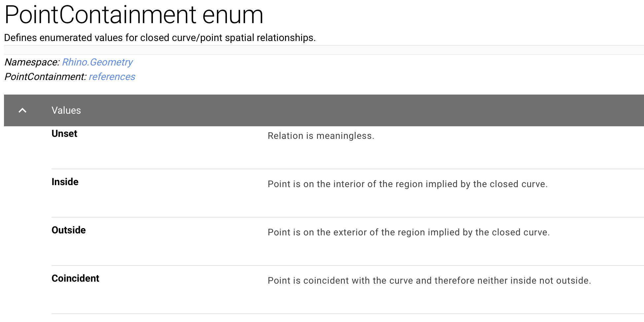Select the Coincident enum value

coord(75,278)
